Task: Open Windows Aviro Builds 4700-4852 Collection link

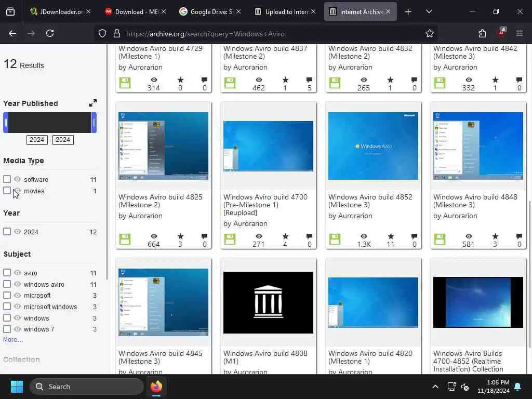Action: coord(468,361)
